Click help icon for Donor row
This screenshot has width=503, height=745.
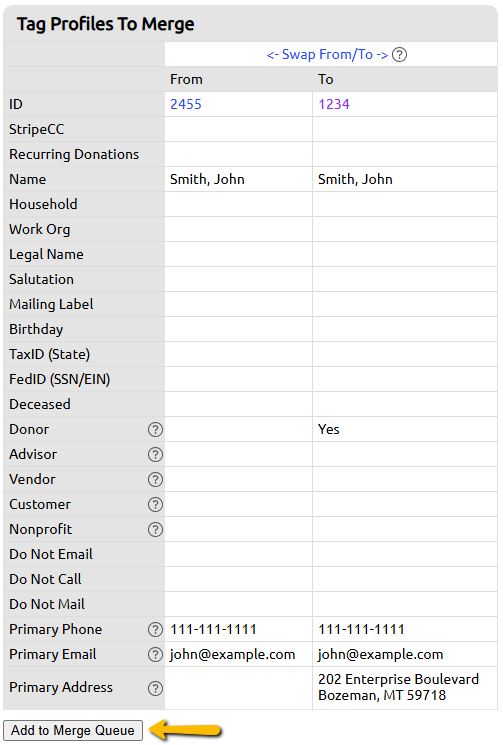pos(155,430)
